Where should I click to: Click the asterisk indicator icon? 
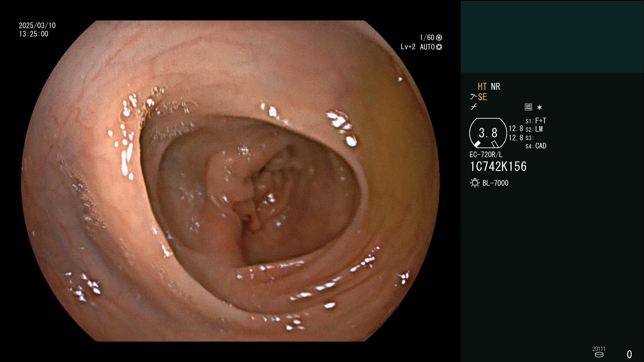click(x=539, y=108)
